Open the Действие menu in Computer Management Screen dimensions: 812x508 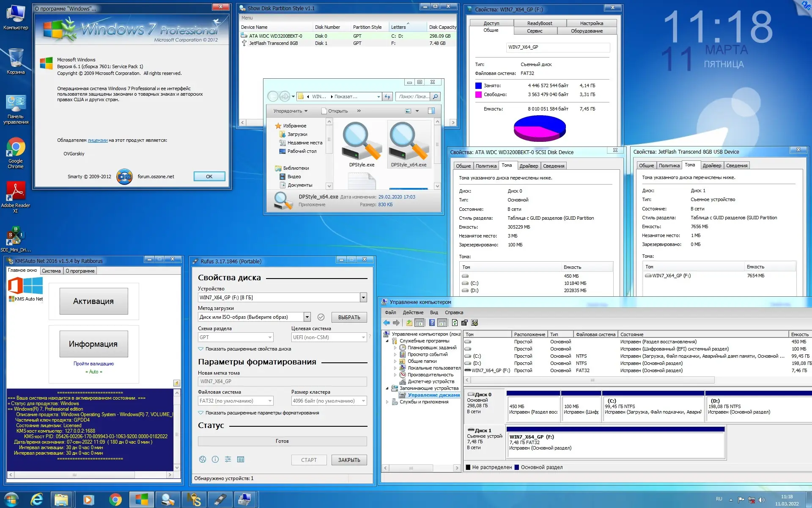pyautogui.click(x=413, y=312)
